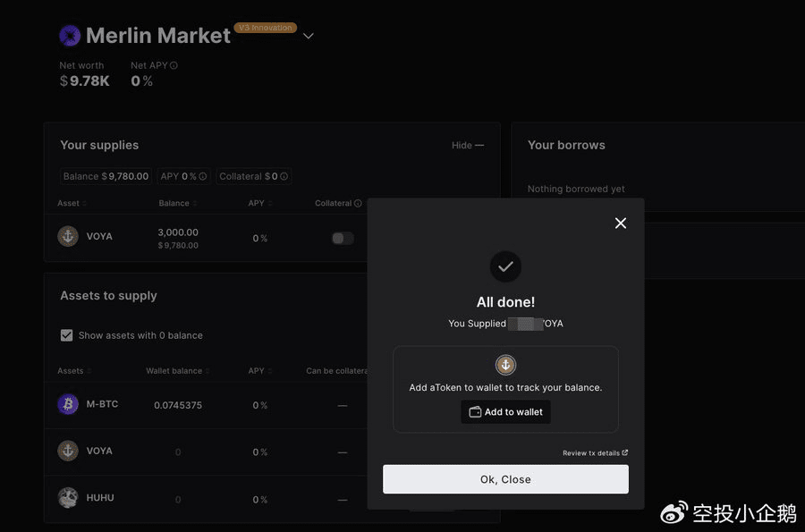The height and width of the screenshot is (532, 805).
Task: Open Review tx details link
Action: click(x=595, y=453)
